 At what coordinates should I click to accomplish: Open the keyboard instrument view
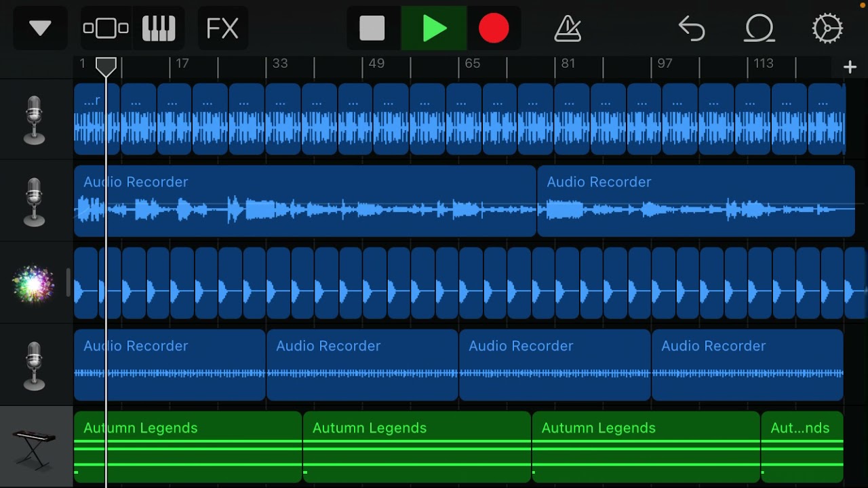(x=159, y=28)
